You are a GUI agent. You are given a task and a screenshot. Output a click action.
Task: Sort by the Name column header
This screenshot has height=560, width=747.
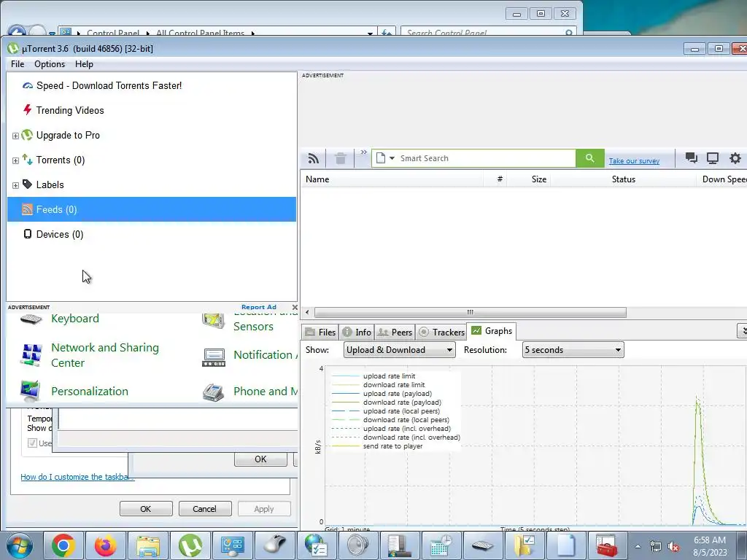pyautogui.click(x=317, y=179)
